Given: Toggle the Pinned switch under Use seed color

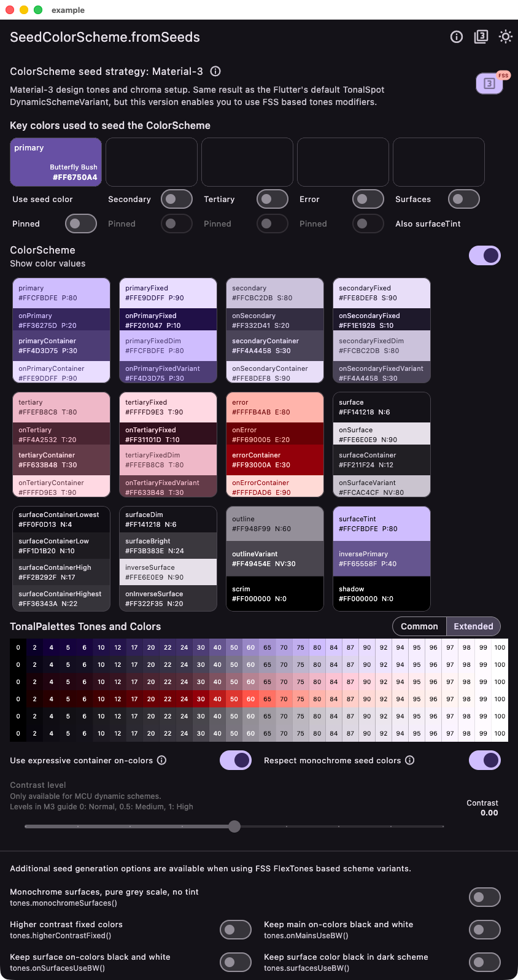Looking at the screenshot, I should (x=81, y=224).
